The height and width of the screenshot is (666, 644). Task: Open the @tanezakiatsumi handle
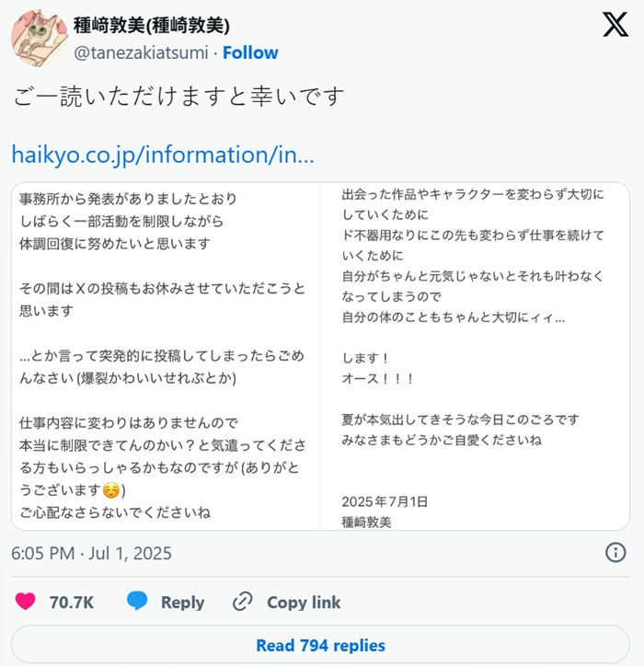point(141,53)
